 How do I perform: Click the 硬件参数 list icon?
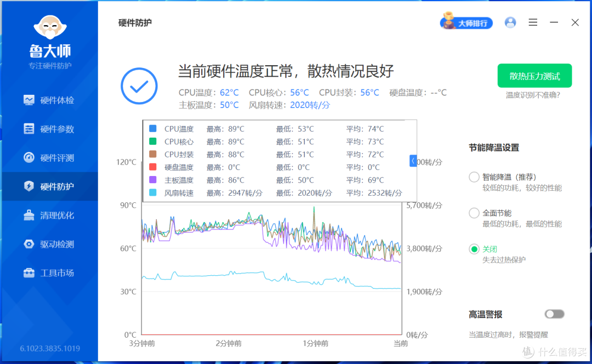(x=29, y=129)
